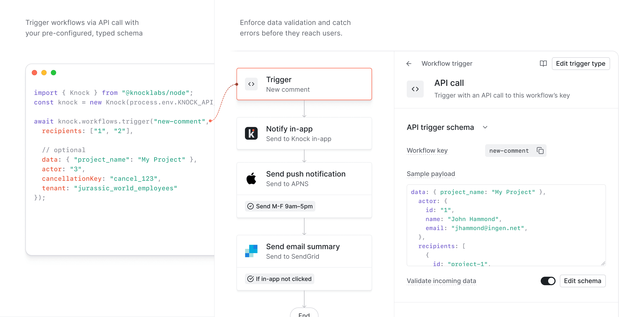Open documentation via the book icon
The image size is (644, 317).
(543, 64)
